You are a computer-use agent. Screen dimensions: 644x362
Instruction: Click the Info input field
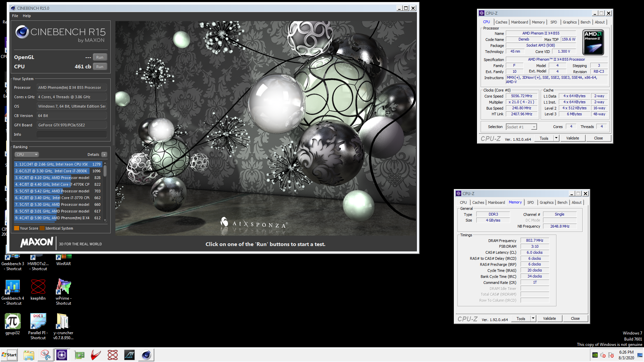click(x=71, y=134)
